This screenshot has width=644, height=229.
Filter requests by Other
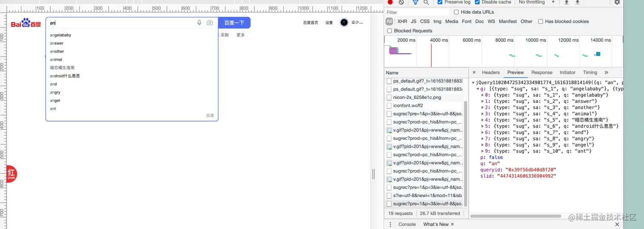[x=526, y=21]
